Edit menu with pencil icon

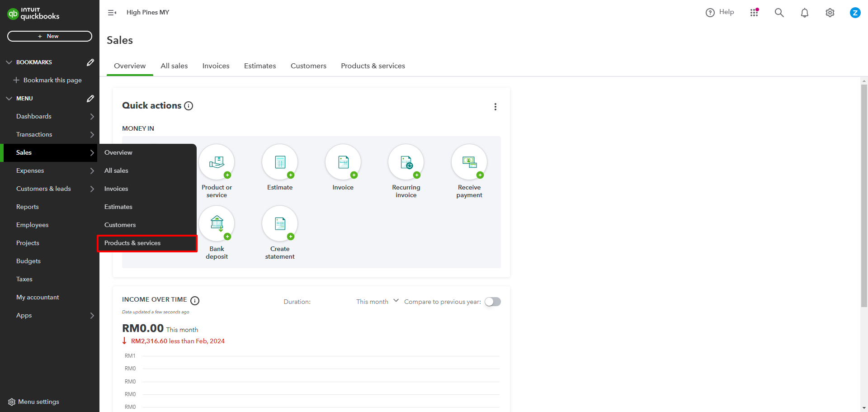point(90,98)
